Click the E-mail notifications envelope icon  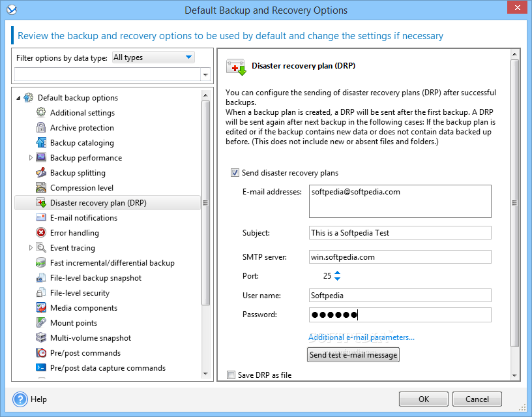(41, 217)
